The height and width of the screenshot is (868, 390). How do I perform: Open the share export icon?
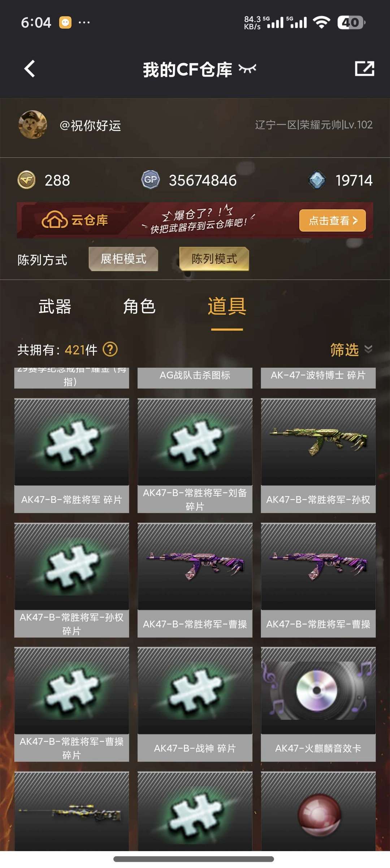pyautogui.click(x=364, y=68)
